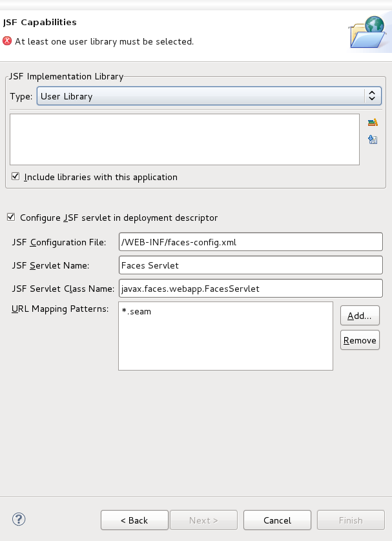Screen dimensions: 392x541
Task: Select the *.seam URL mapping pattern
Action: (x=137, y=312)
